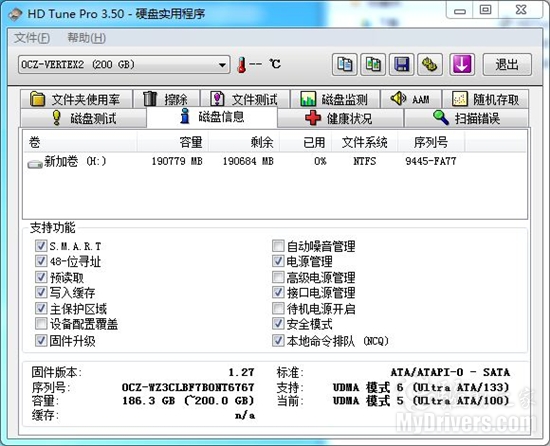Toggle the 安全模式 checkbox
Image resolution: width=550 pixels, height=446 pixels.
(278, 324)
